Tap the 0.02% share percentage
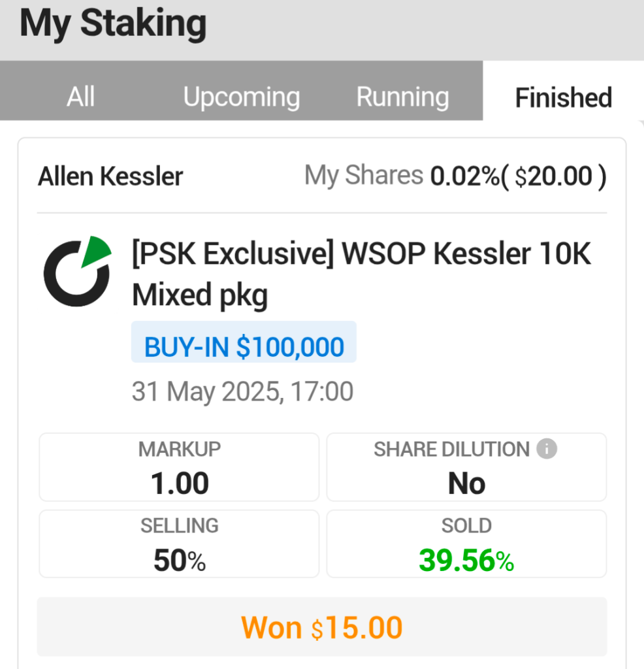644x669 pixels. (x=464, y=176)
